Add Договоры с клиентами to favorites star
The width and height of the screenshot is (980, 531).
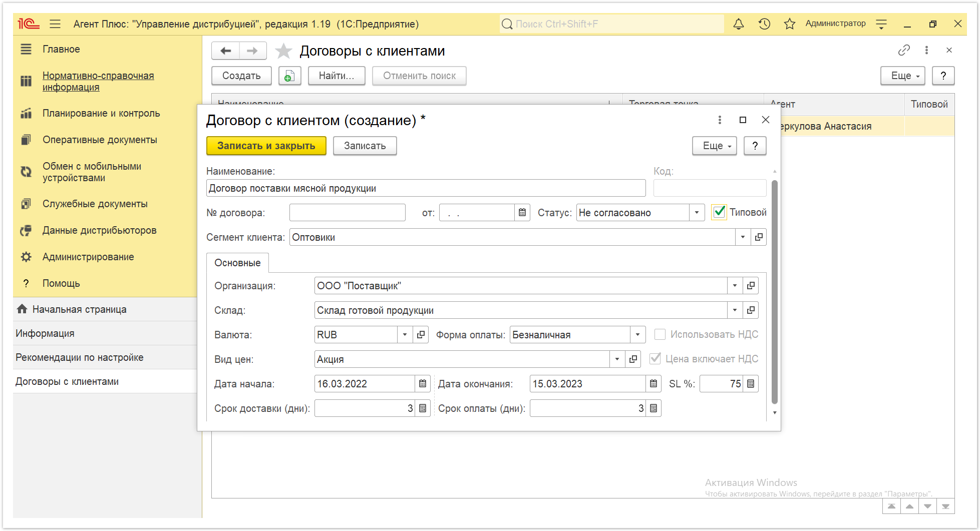click(x=283, y=51)
